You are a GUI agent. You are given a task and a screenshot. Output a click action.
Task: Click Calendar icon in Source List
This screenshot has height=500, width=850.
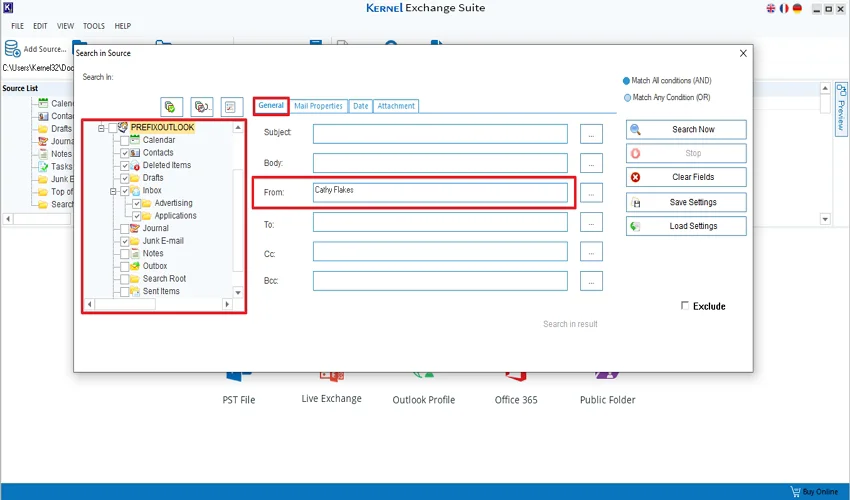coord(43,103)
